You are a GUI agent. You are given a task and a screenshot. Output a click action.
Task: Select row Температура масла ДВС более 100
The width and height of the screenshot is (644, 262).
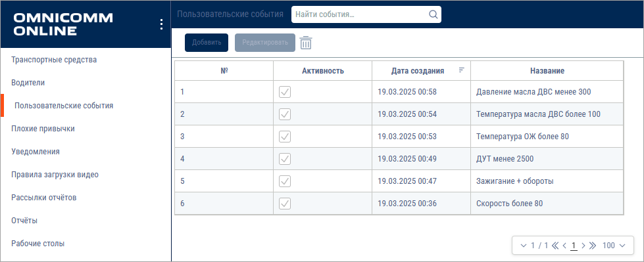[399, 114]
